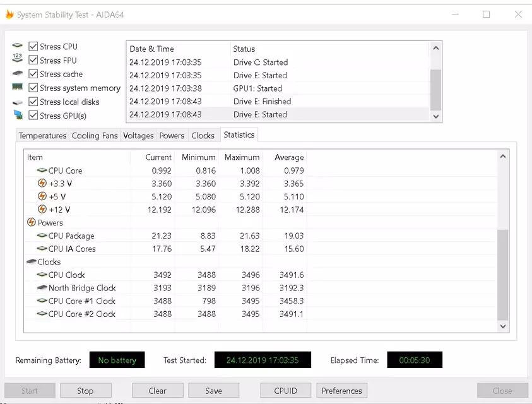Click the Elapsed Time value 00:05:30
Image resolution: width=532 pixels, height=404 pixels.
point(415,360)
